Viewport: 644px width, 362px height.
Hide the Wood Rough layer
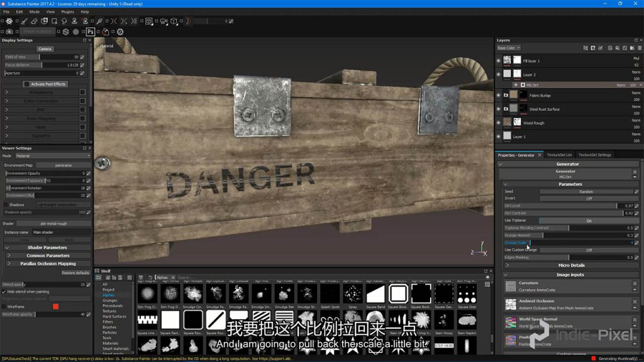point(499,123)
